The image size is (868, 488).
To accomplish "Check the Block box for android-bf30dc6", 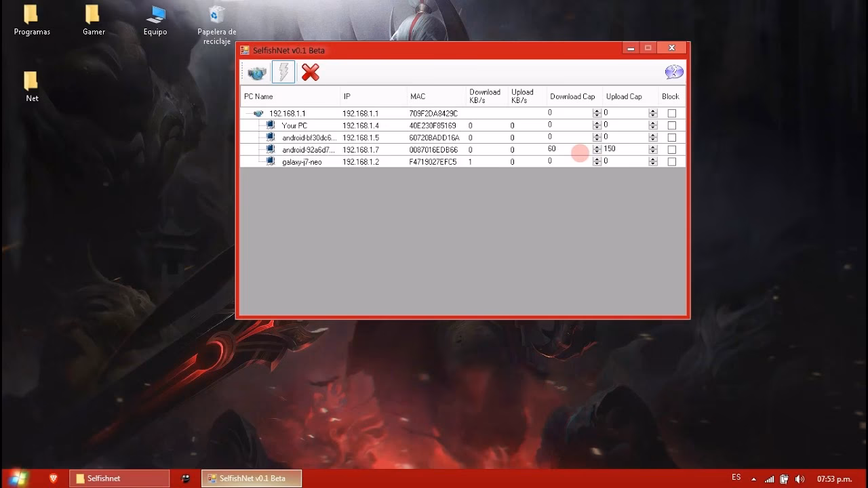I will pos(671,138).
